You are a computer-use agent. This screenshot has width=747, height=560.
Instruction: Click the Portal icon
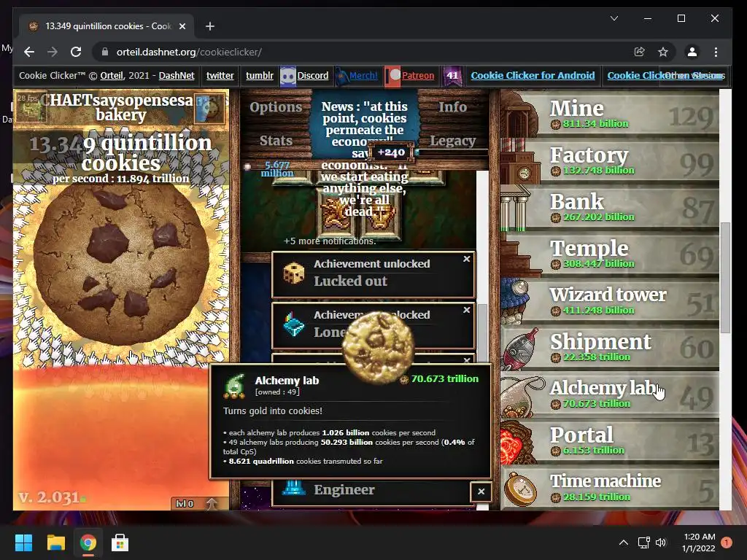tap(517, 443)
